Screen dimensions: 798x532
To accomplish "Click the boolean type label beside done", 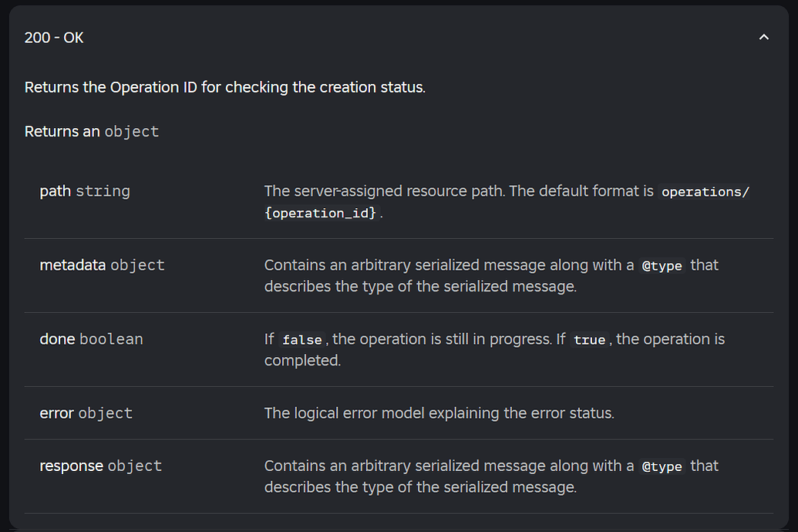I will click(110, 338).
